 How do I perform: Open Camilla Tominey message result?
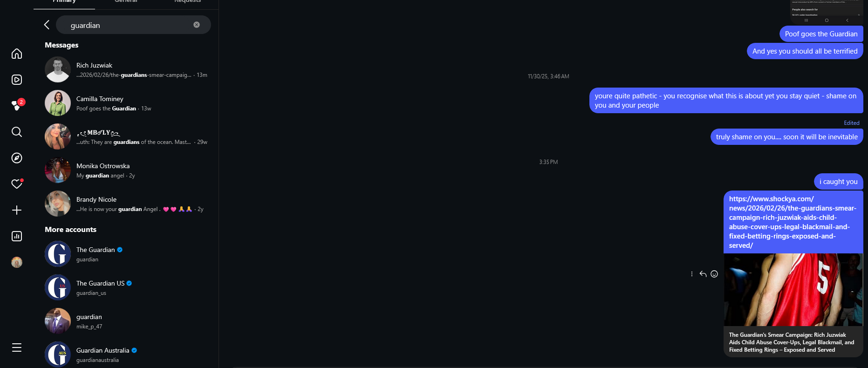[x=126, y=103]
